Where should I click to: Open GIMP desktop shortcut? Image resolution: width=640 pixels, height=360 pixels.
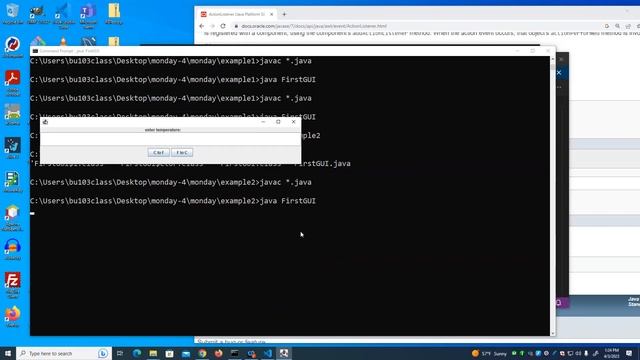pos(38,13)
